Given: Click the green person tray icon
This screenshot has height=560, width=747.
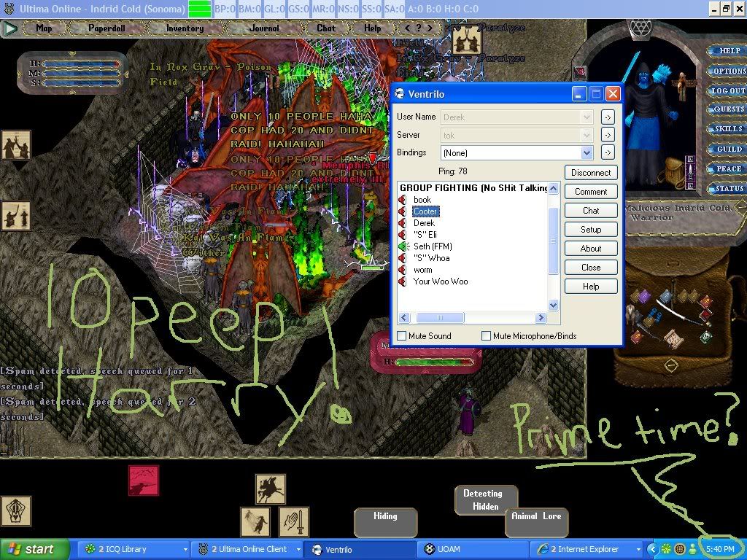Looking at the screenshot, I should click(692, 549).
